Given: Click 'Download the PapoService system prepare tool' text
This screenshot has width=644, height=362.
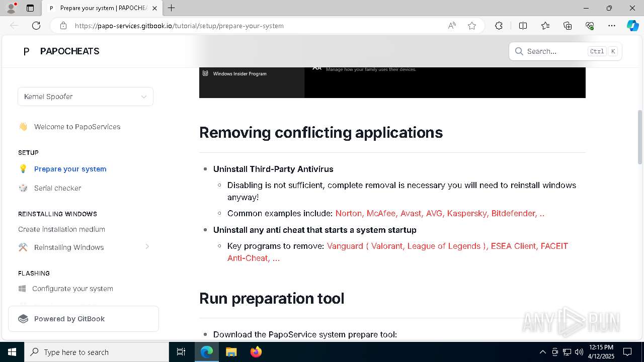Looking at the screenshot, I should tap(305, 334).
